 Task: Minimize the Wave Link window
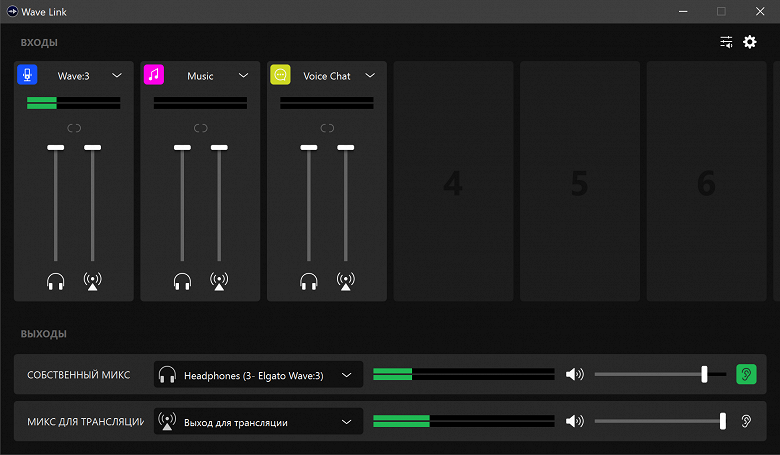(x=683, y=11)
